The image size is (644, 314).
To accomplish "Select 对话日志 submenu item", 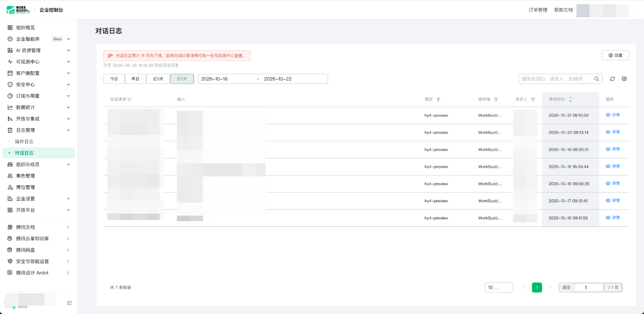I will 39,153.
